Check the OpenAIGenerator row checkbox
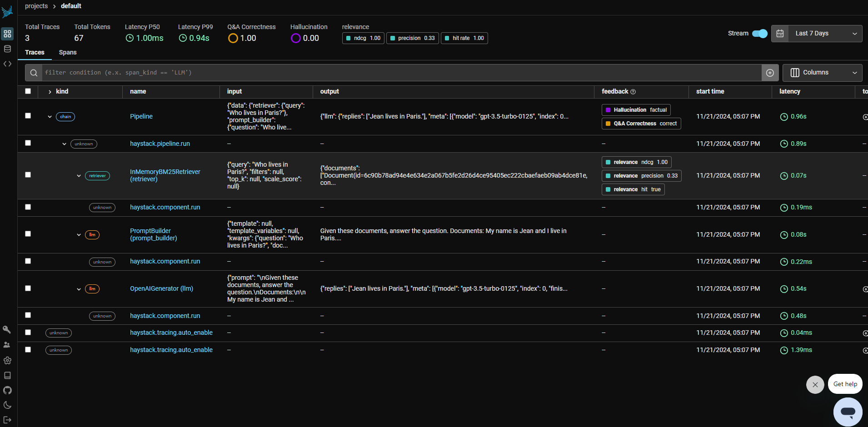 click(28, 288)
